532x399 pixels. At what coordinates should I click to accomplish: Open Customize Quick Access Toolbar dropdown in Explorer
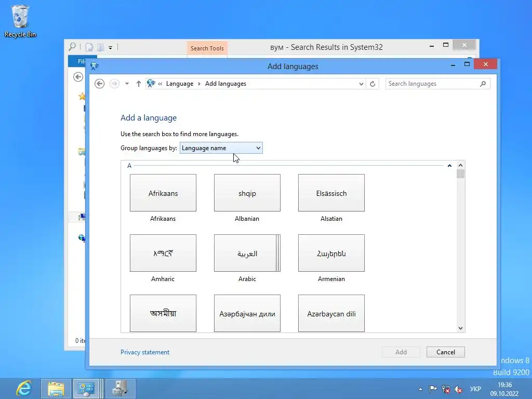point(110,47)
